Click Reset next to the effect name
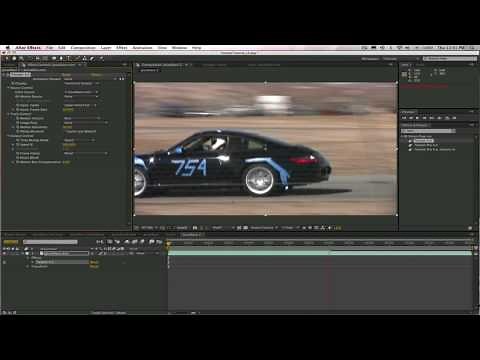 (x=67, y=75)
